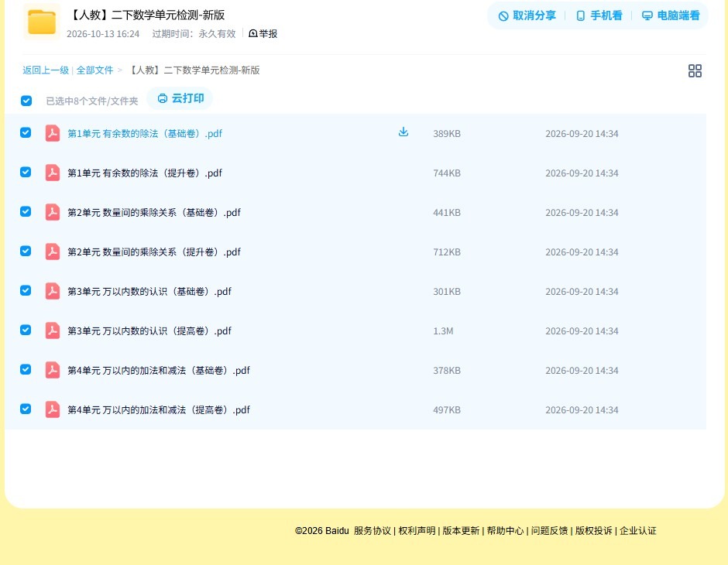Click PDF icon of 第1单元 有余数的除法（提升卷）

53,173
